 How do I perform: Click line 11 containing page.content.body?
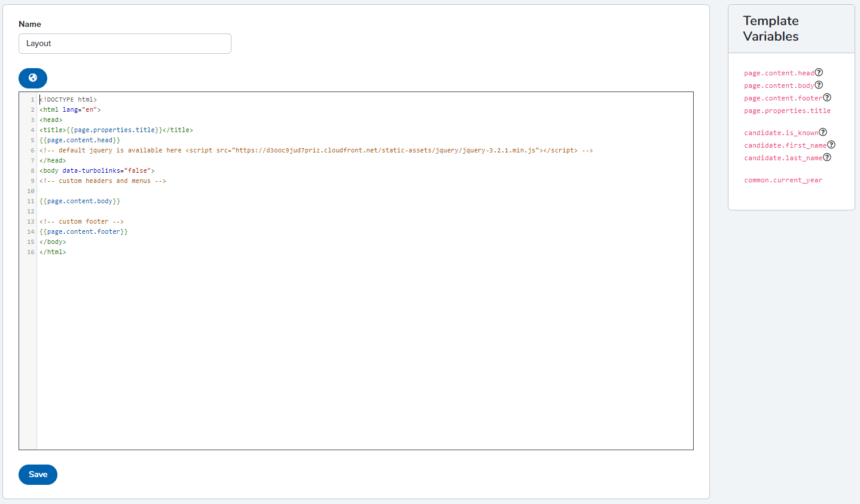click(80, 201)
